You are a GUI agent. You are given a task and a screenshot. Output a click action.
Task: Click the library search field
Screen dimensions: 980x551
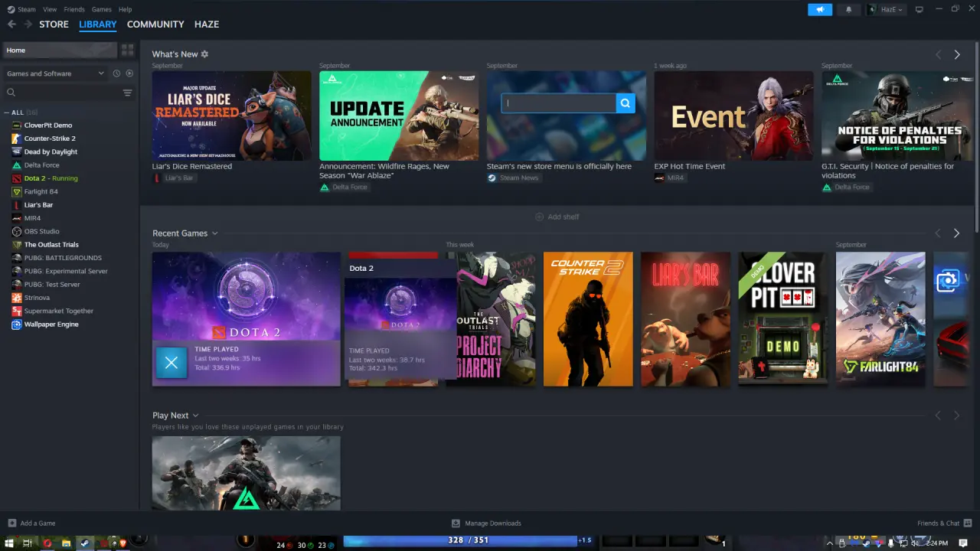click(61, 93)
